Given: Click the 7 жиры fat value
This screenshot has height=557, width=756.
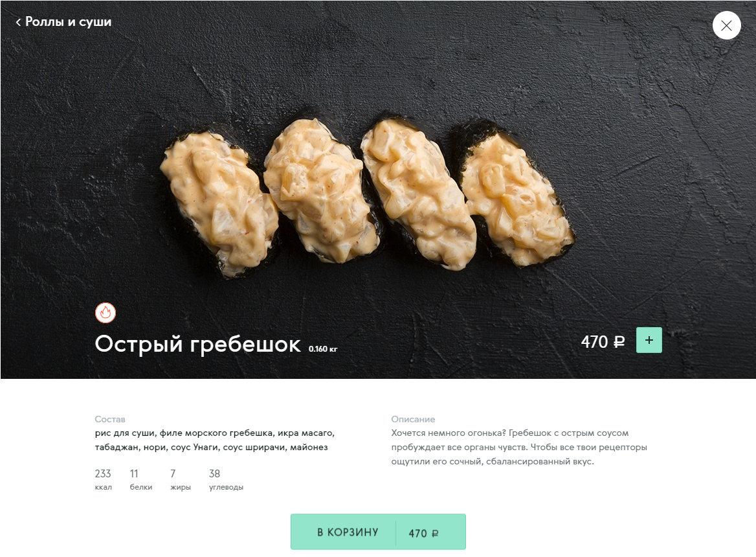Looking at the screenshot, I should point(181,479).
